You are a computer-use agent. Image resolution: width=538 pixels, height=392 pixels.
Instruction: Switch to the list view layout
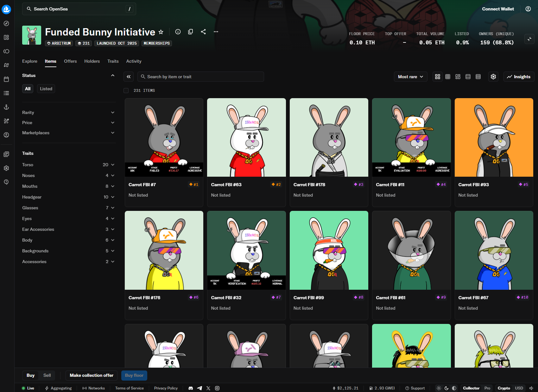(x=468, y=77)
